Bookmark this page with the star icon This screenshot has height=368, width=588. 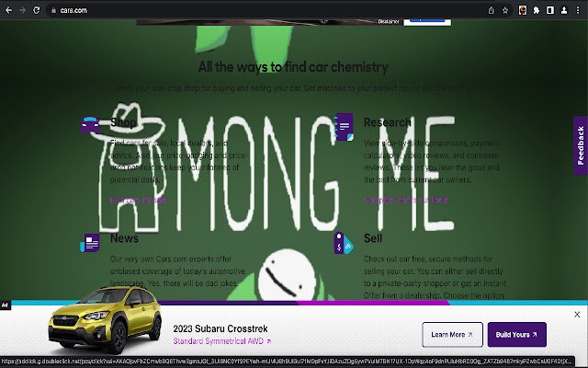[505, 10]
